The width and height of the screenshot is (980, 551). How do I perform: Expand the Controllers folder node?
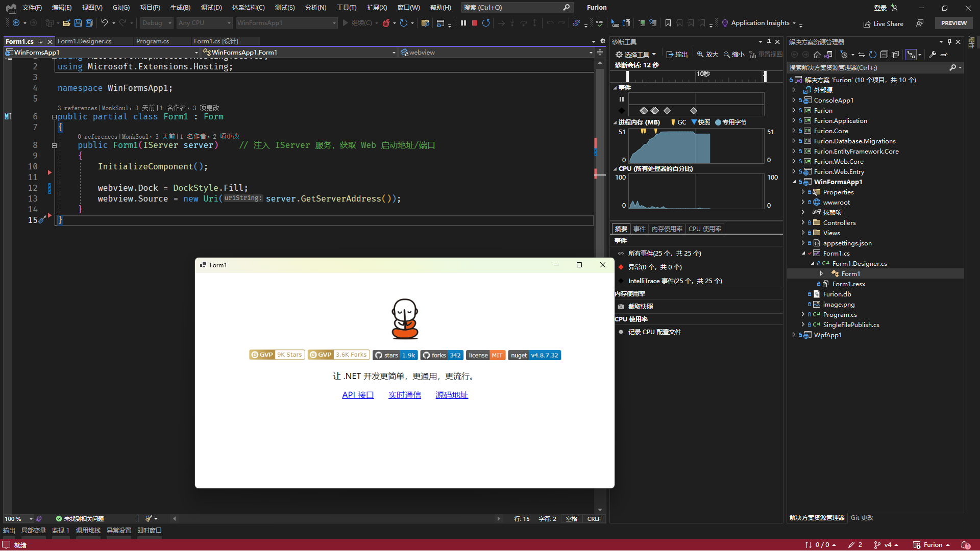[803, 223]
